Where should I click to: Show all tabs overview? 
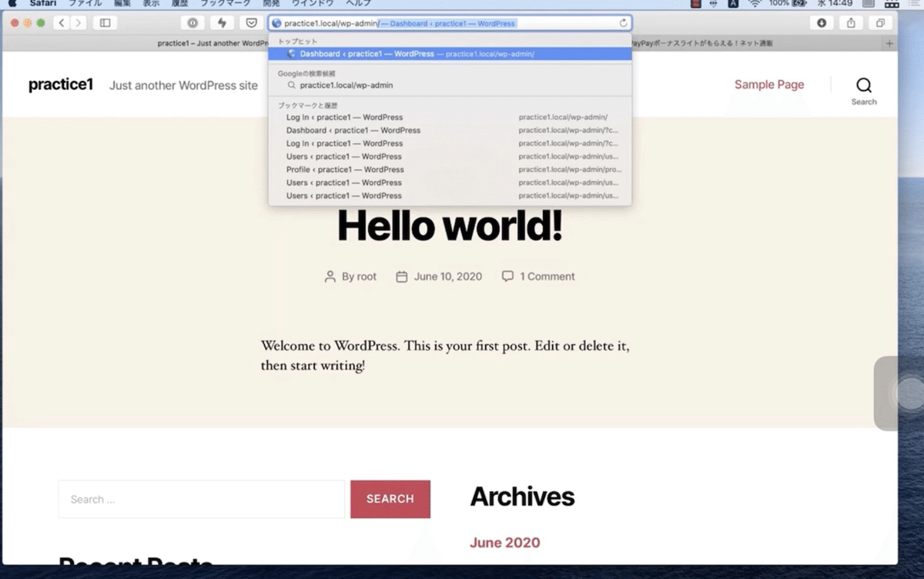tap(880, 23)
